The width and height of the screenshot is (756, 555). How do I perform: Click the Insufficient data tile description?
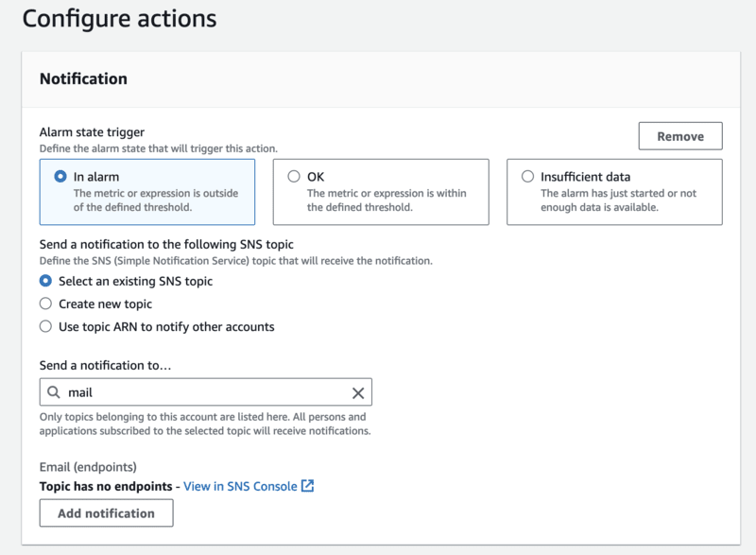point(620,200)
